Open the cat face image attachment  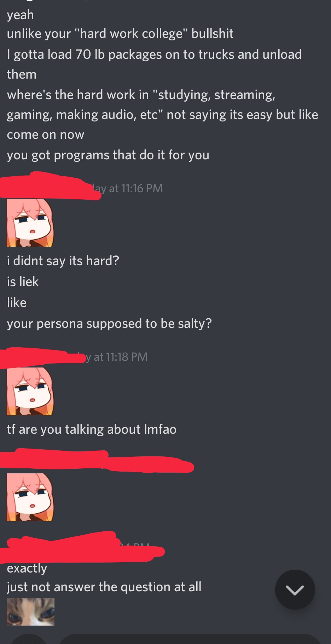point(30,612)
